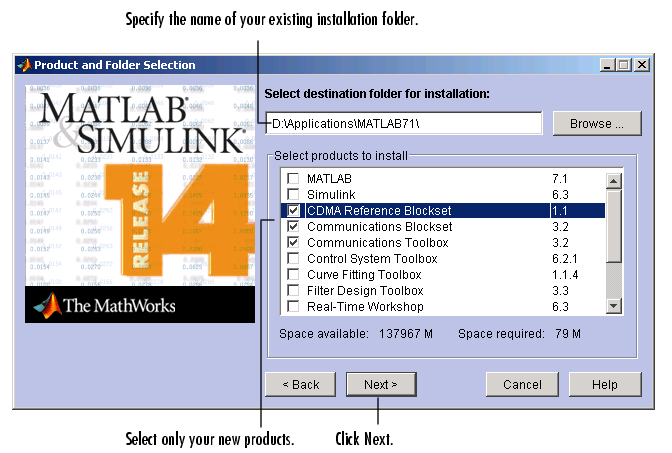
Task: Proceed by clicking Next
Action: [381, 384]
